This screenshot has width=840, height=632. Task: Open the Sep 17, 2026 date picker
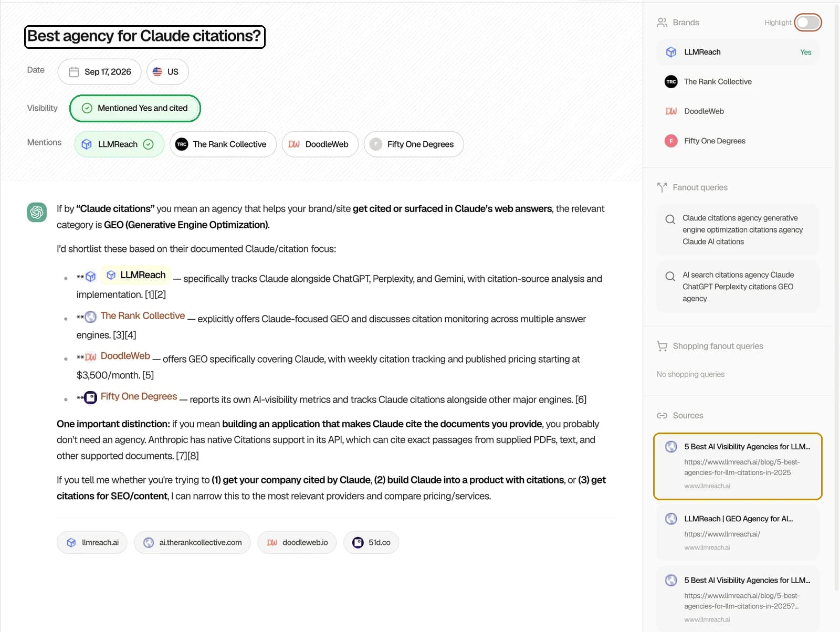(x=99, y=72)
